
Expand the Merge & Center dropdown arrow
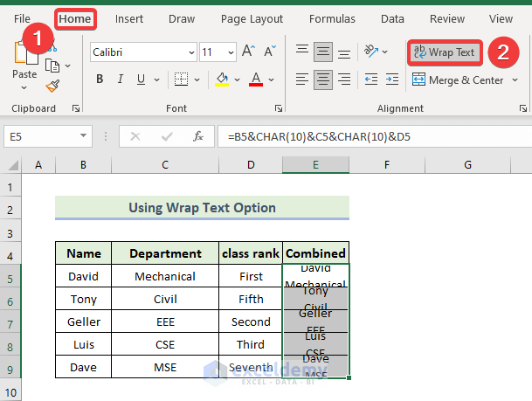[x=514, y=80]
